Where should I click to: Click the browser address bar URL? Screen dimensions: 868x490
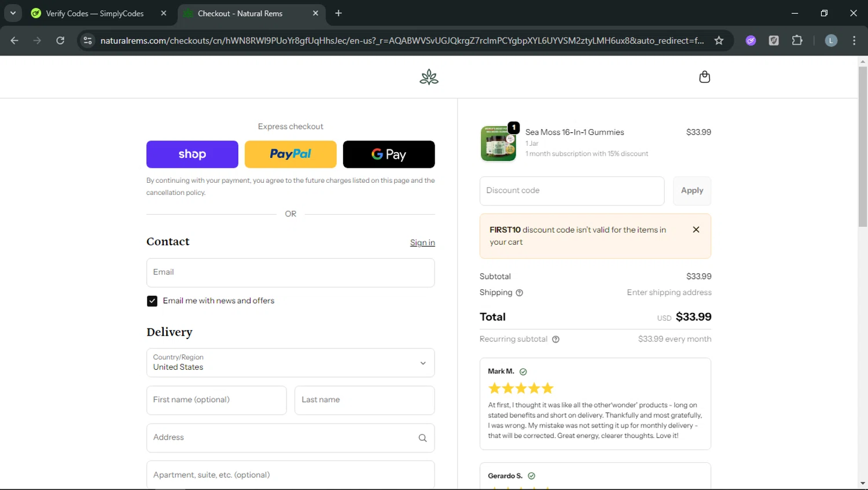[x=402, y=40]
